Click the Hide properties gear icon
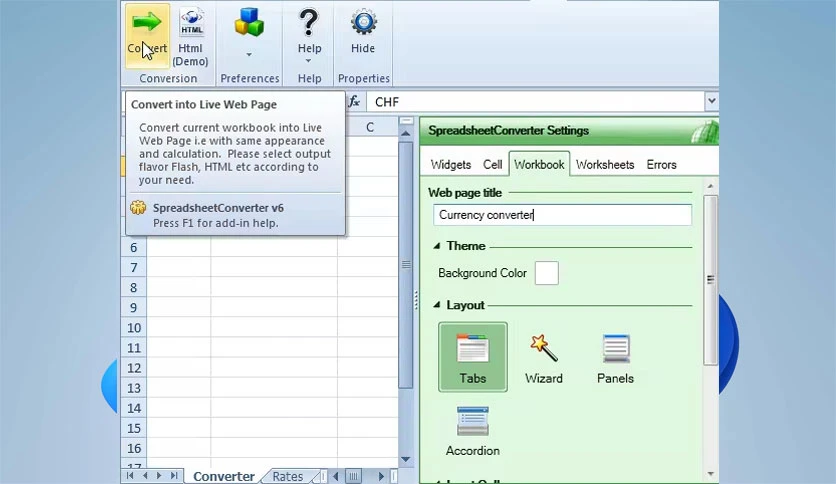836x484 pixels. (x=363, y=22)
